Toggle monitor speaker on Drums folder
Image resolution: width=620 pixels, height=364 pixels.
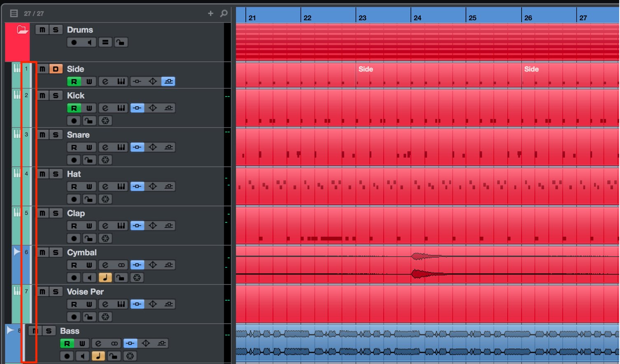coord(89,42)
